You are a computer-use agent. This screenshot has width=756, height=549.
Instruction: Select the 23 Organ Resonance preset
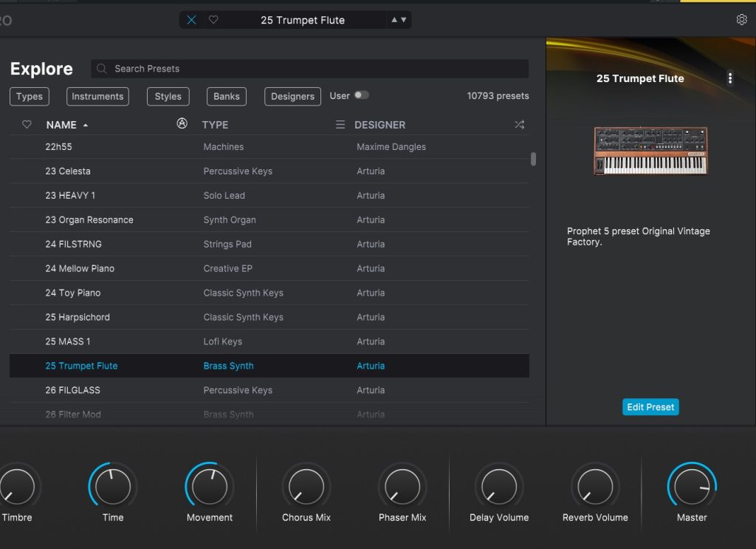point(89,219)
